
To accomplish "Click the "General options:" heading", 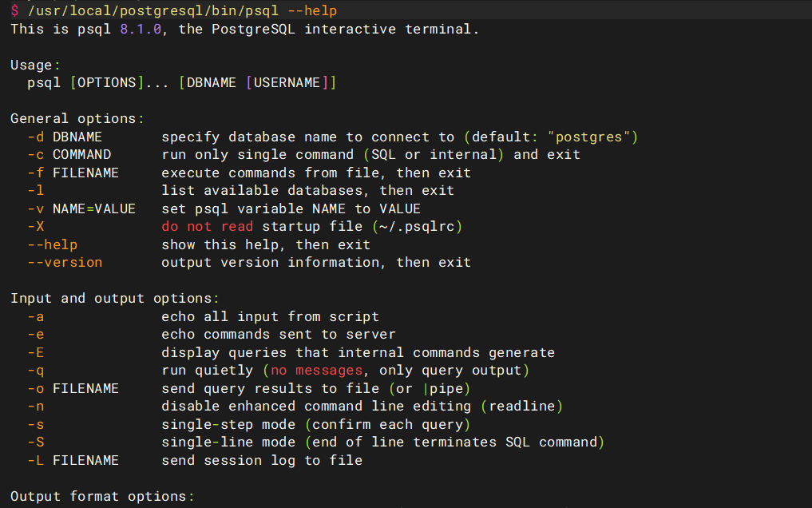I will click(77, 118).
